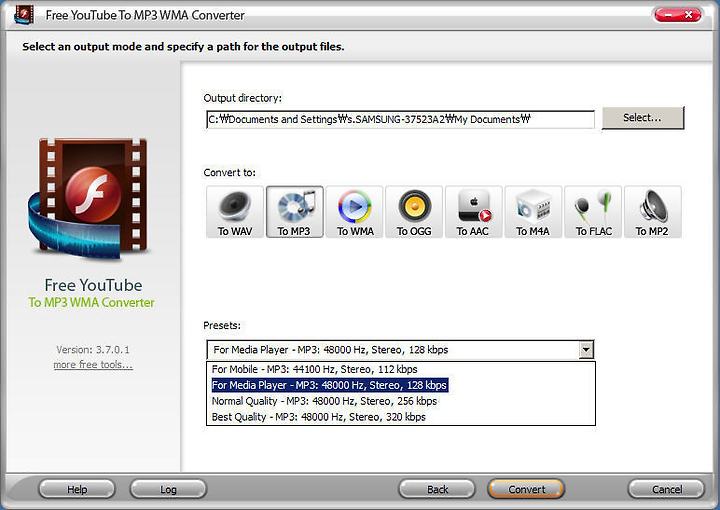This screenshot has height=510, width=720.
Task: Click the Version: 3.7.0.1 text
Action: 93,350
